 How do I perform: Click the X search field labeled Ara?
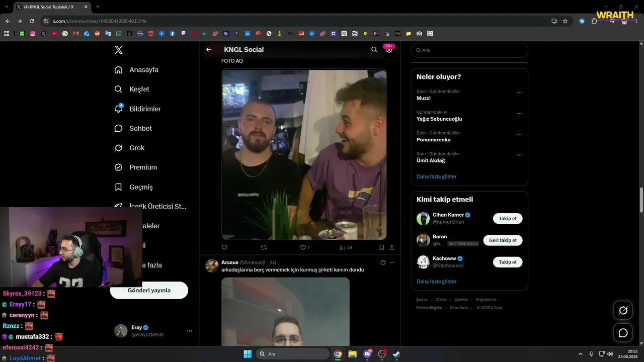click(469, 50)
